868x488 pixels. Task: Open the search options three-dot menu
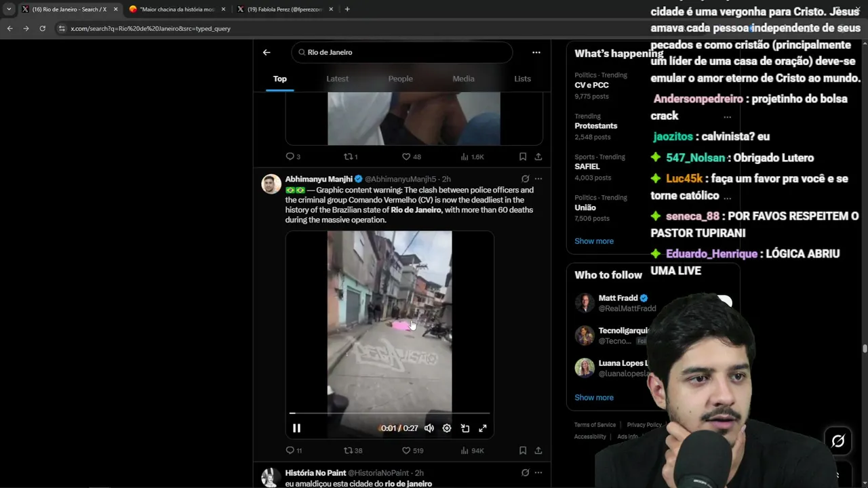click(536, 52)
